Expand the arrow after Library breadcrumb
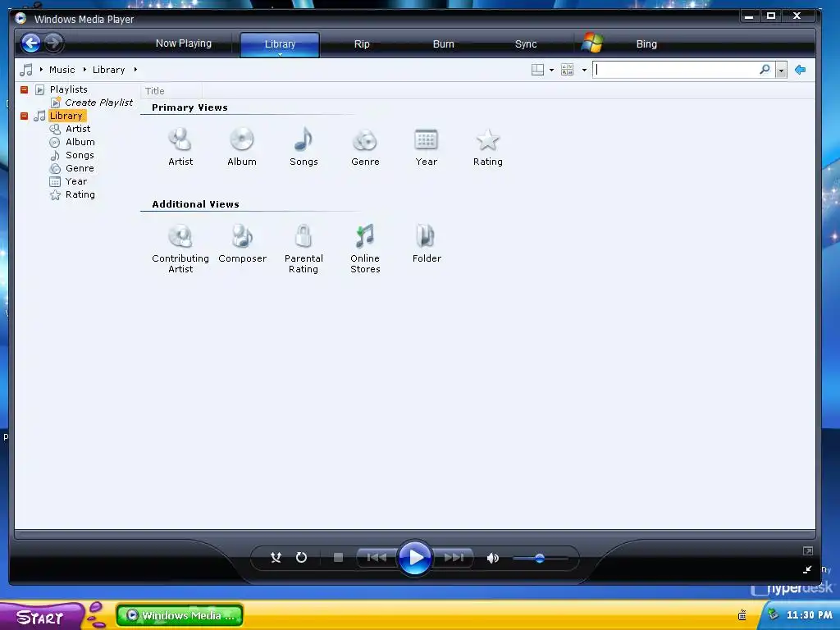Image resolution: width=840 pixels, height=630 pixels. tap(135, 70)
